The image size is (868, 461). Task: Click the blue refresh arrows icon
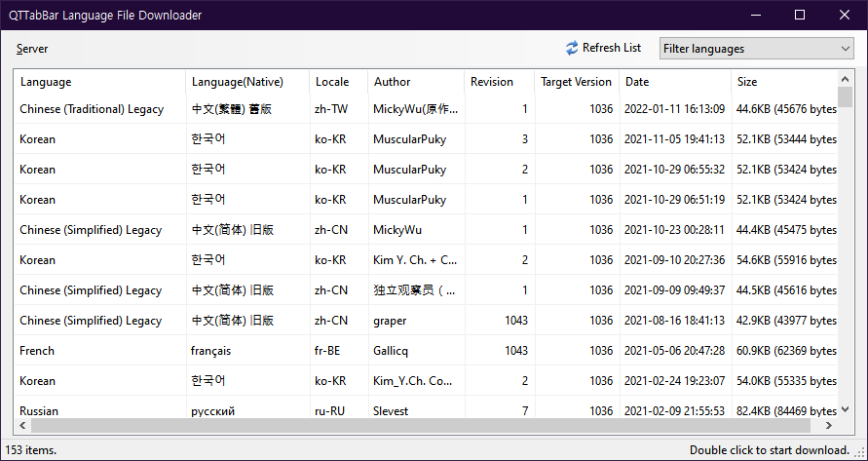point(571,48)
